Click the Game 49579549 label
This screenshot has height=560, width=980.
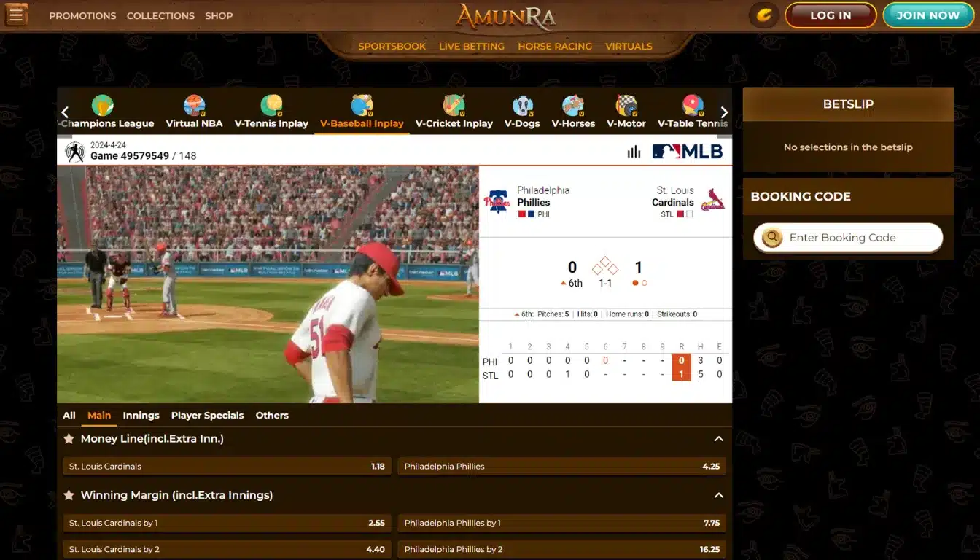130,156
